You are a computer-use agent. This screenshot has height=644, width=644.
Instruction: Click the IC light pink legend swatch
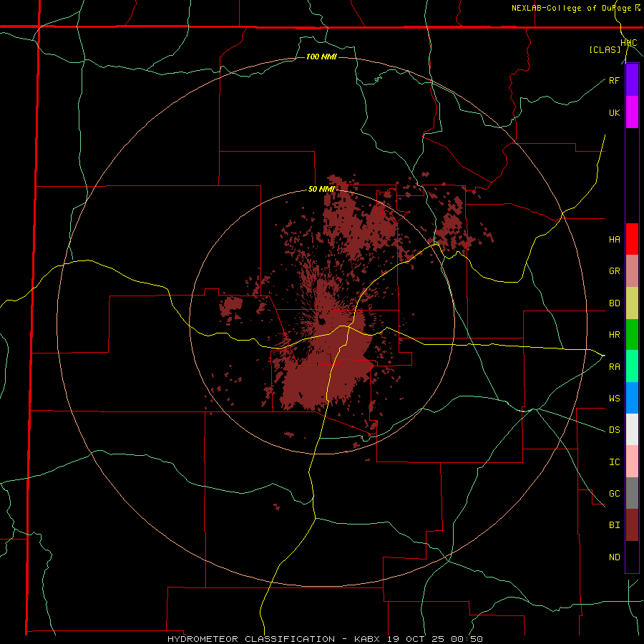[632, 462]
